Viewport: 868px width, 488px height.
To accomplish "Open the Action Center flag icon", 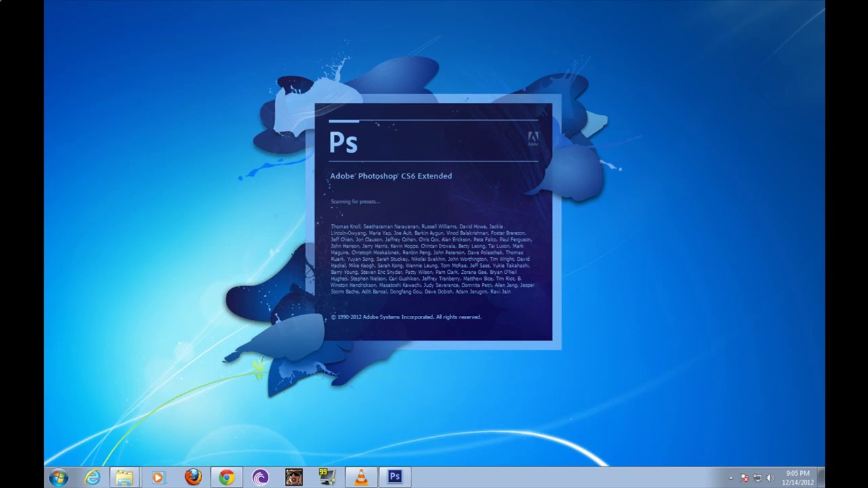I will pos(744,478).
